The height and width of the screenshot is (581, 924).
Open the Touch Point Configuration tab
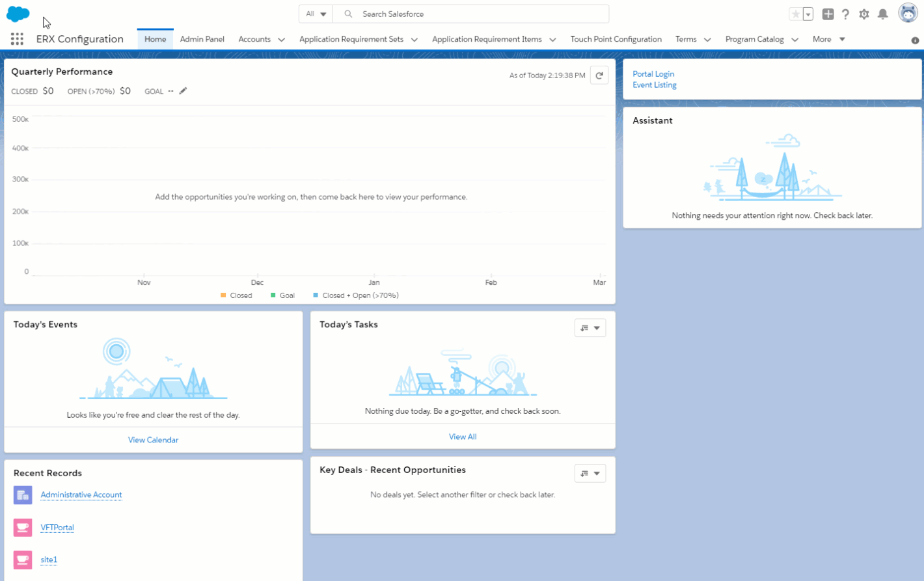tap(616, 39)
